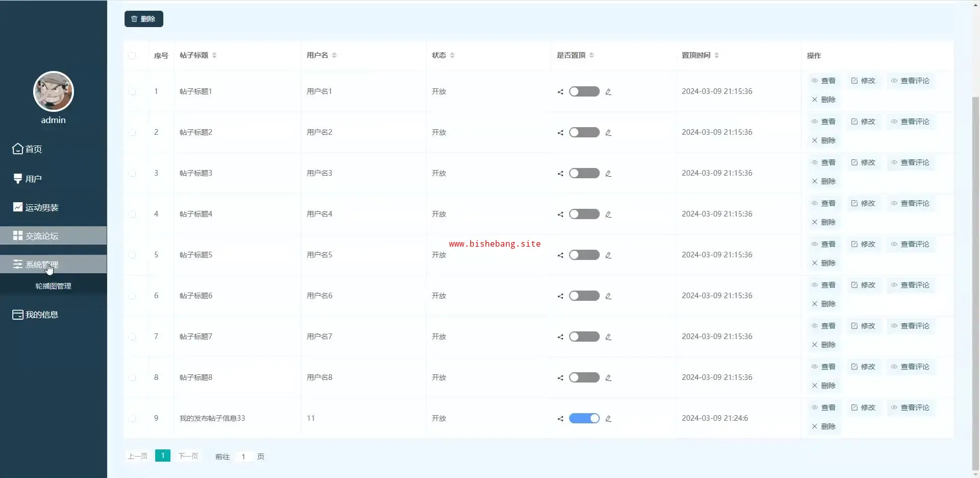This screenshot has width=980, height=478.
Task: Click the share icon in row 帖子标题4
Action: 560,214
